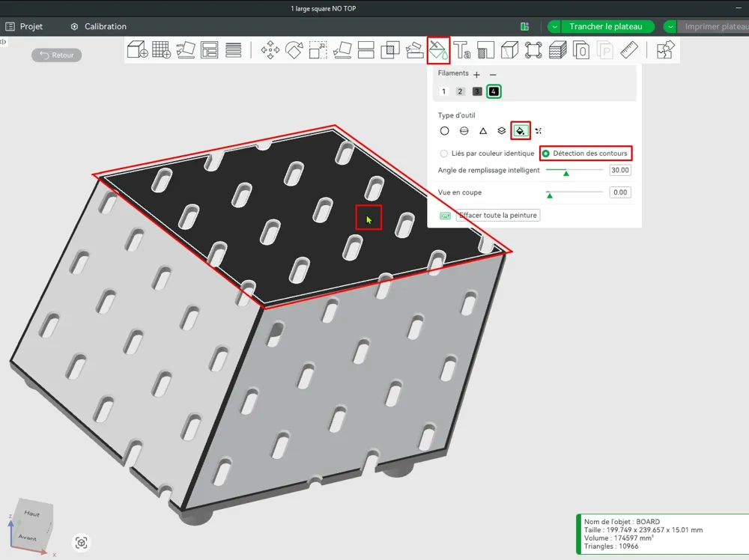Choose the Height range layers tool type

(502, 131)
